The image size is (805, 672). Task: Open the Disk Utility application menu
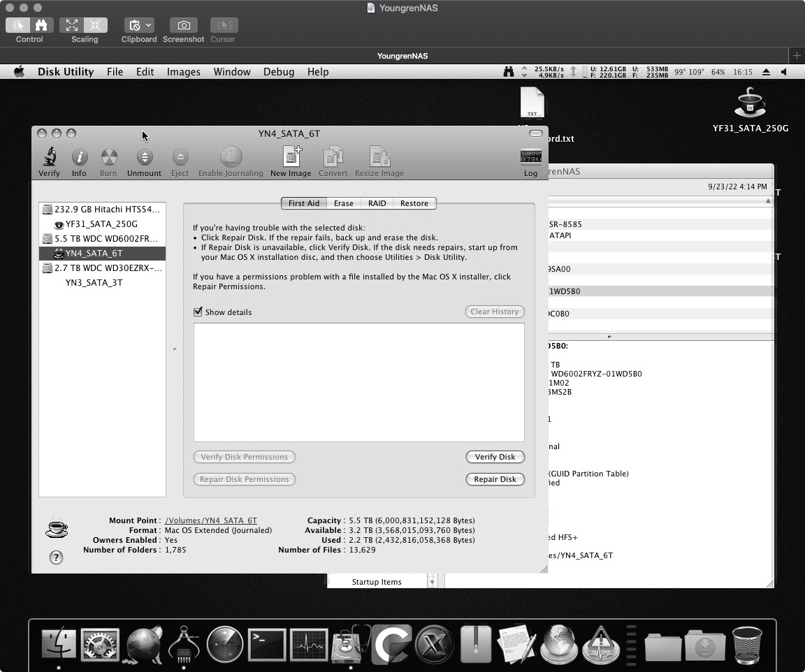tap(66, 72)
